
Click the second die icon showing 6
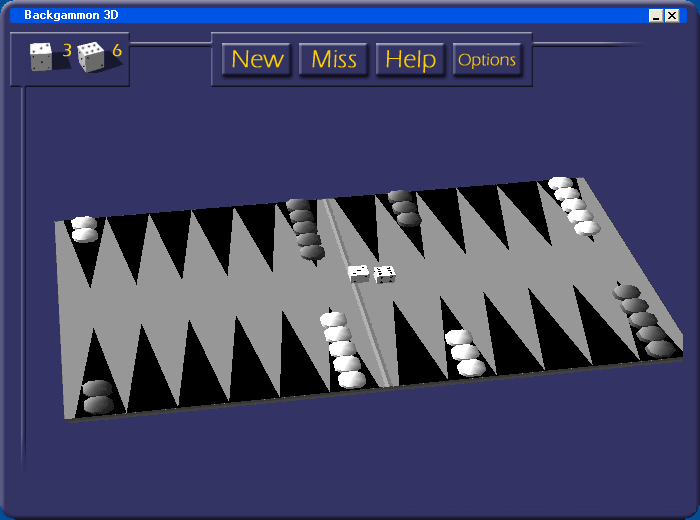(91, 57)
